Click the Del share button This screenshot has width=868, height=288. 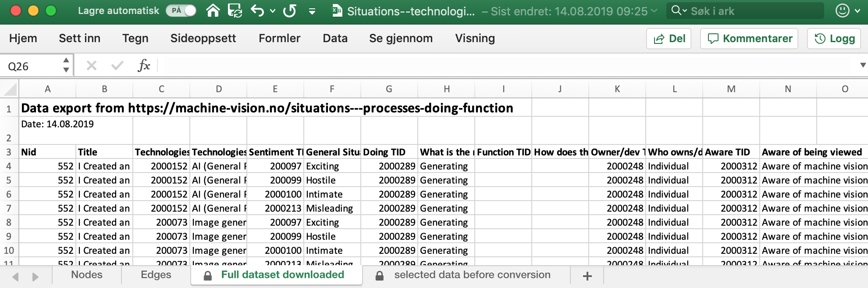click(x=669, y=39)
